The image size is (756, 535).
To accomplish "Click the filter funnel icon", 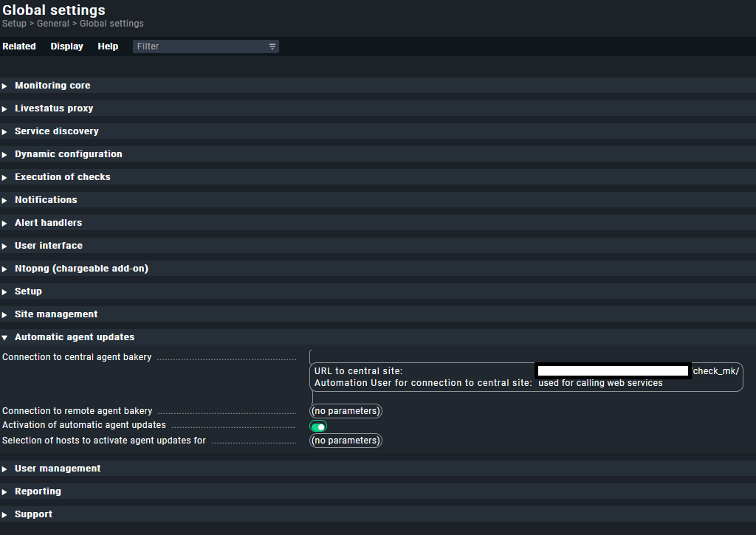I will point(272,46).
